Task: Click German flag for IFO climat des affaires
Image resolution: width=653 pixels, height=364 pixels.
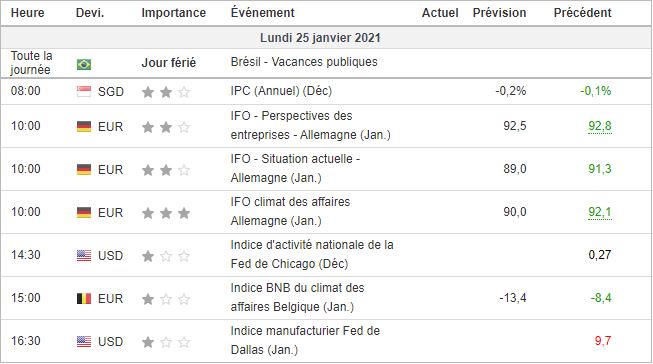Action: click(x=84, y=212)
